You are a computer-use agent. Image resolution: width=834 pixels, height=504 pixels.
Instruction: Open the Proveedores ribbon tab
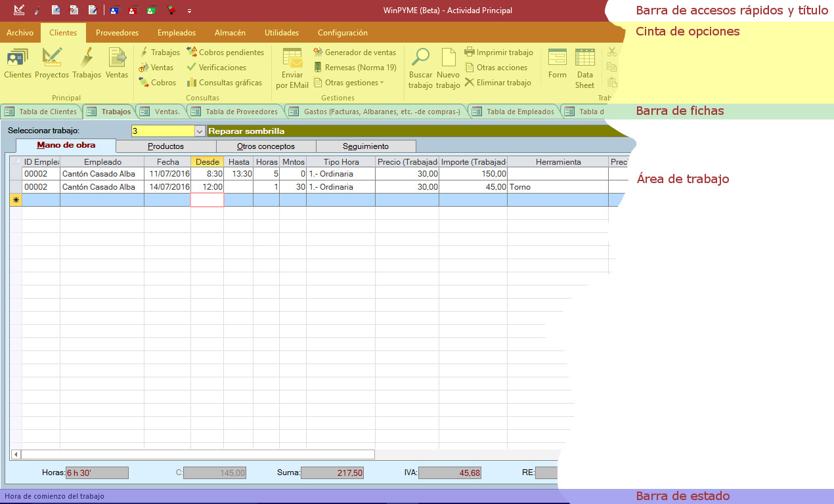coord(117,33)
